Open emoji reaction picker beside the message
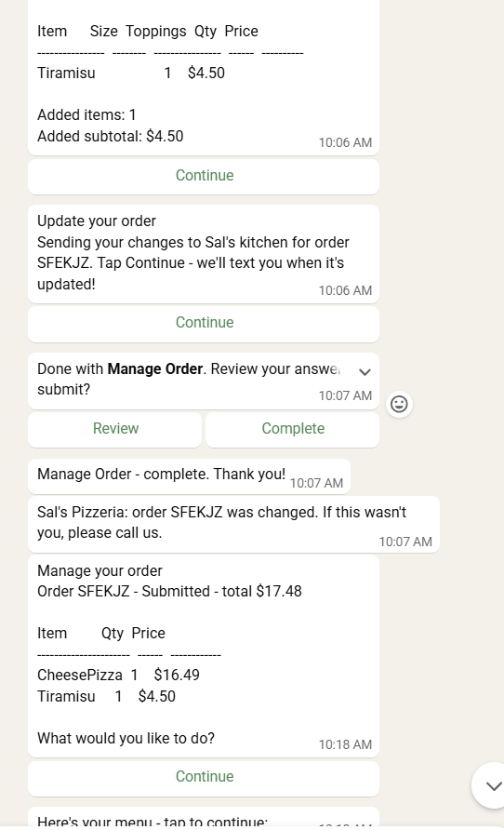Viewport: 504px width, 830px height. coord(399,405)
